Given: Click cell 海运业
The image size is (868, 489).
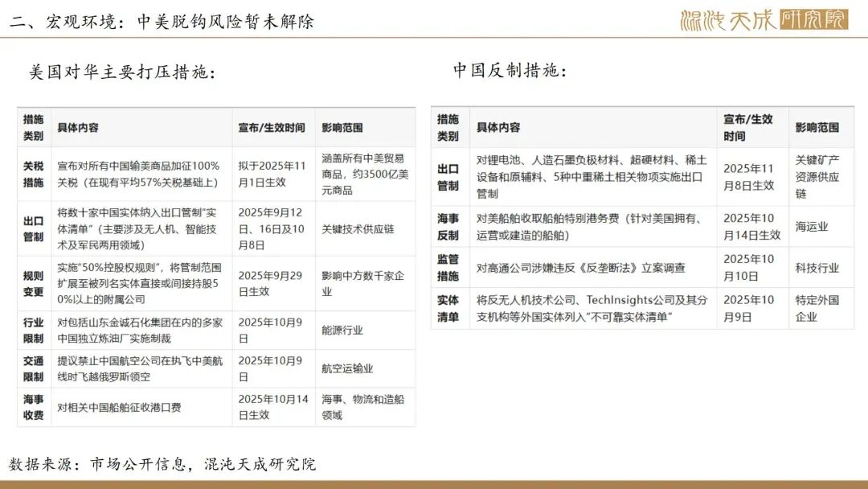Looking at the screenshot, I should 821,227.
